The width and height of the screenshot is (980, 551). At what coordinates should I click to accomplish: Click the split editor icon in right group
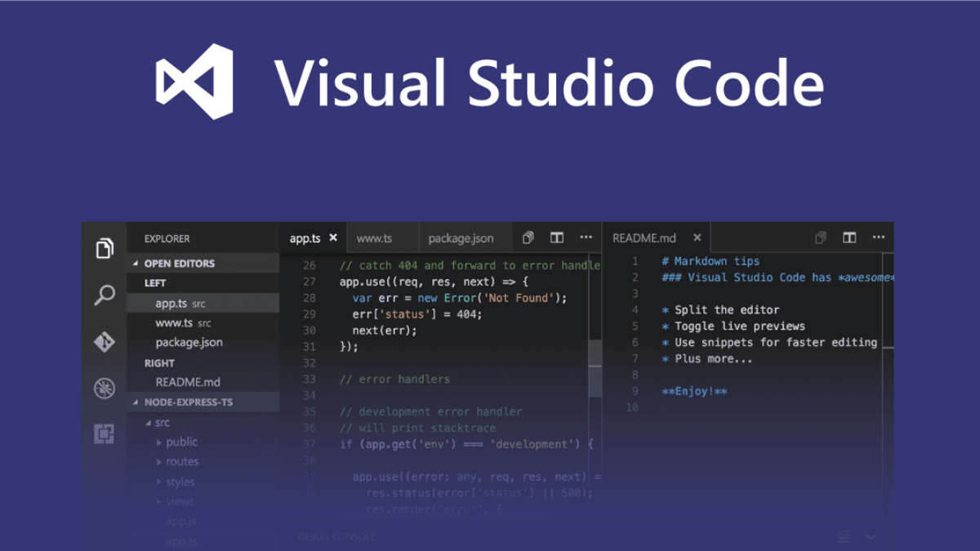pos(849,237)
